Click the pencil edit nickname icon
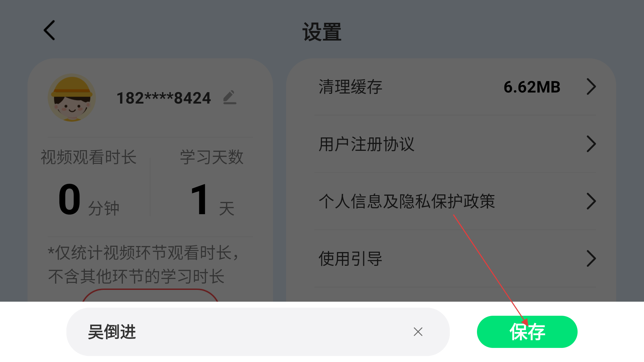The image size is (644, 362). point(230,97)
